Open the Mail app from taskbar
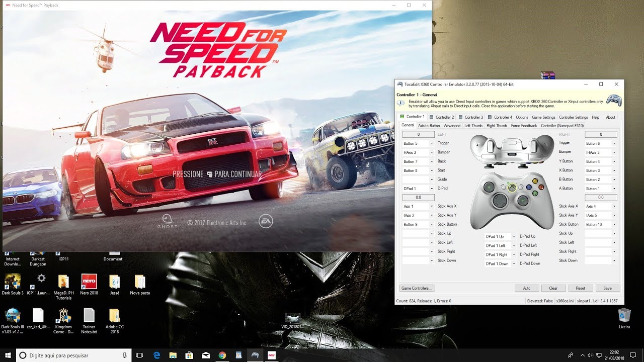 [x=206, y=355]
